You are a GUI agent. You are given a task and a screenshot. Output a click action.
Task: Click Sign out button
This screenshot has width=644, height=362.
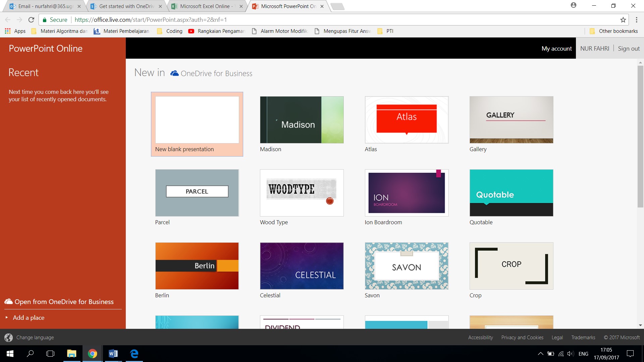coord(629,48)
